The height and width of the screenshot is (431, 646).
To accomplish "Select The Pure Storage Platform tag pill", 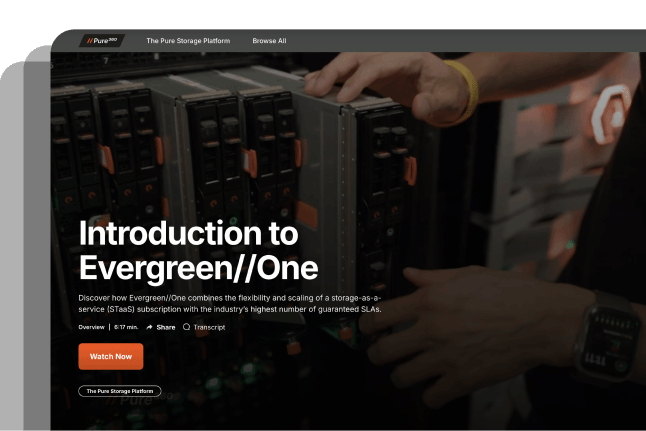I will click(120, 391).
